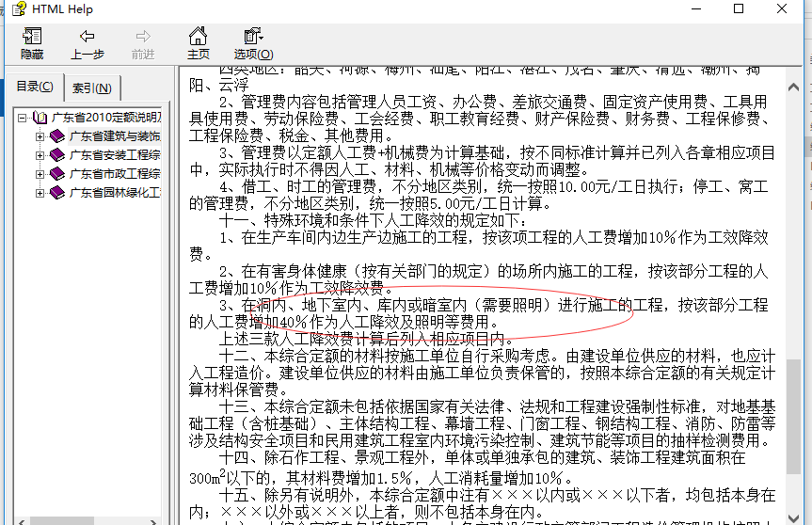Click the open book icon of root node
The height and width of the screenshot is (525, 812).
pyautogui.click(x=40, y=118)
